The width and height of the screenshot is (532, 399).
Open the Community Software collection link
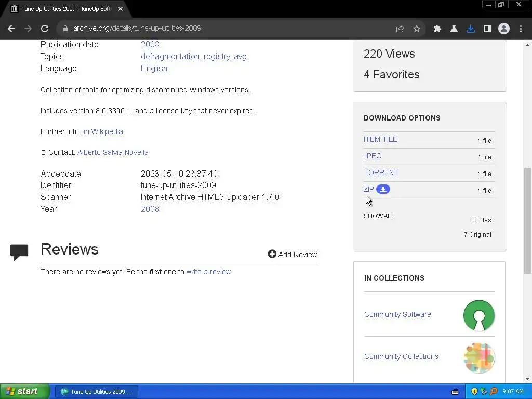397,314
